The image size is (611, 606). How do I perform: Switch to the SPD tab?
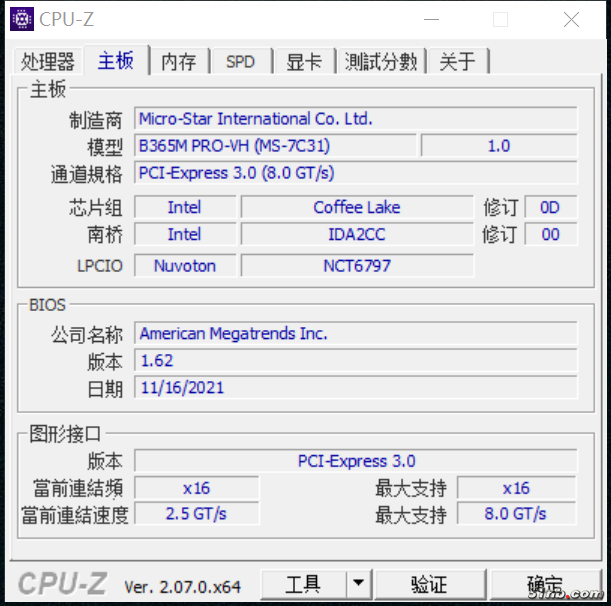240,62
